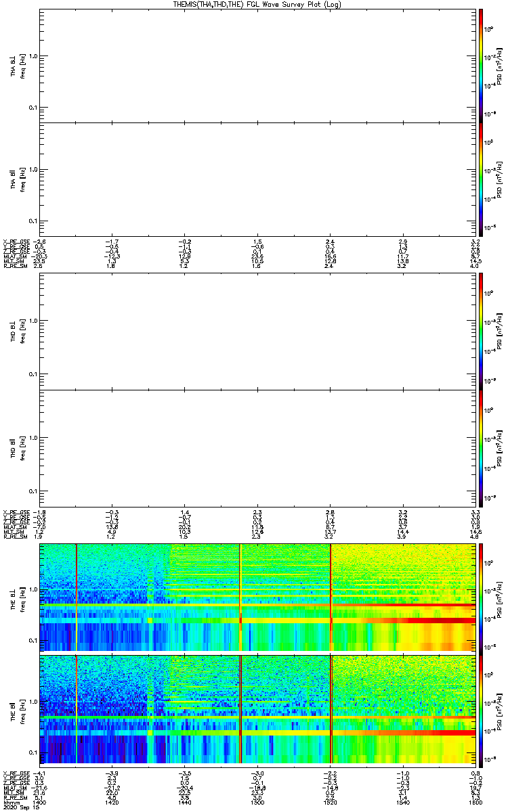
Task: Click inside the THE BII wave spectrogram
Action: tap(257, 710)
